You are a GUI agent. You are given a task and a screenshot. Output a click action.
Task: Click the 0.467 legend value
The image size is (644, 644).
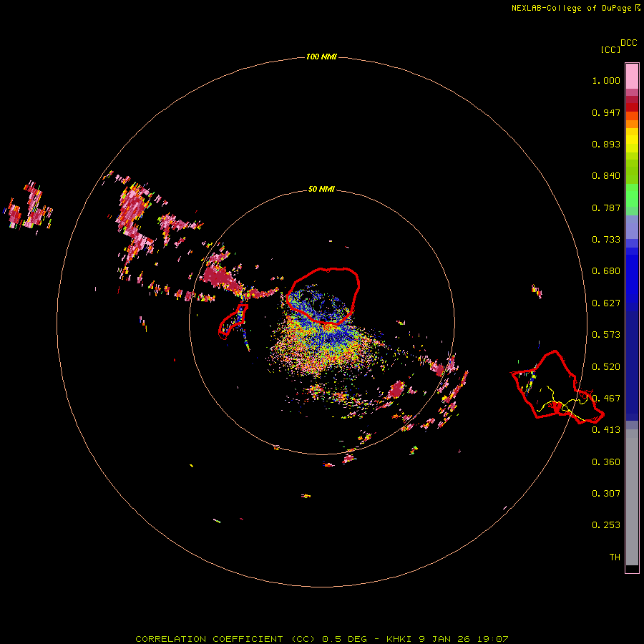pos(606,399)
